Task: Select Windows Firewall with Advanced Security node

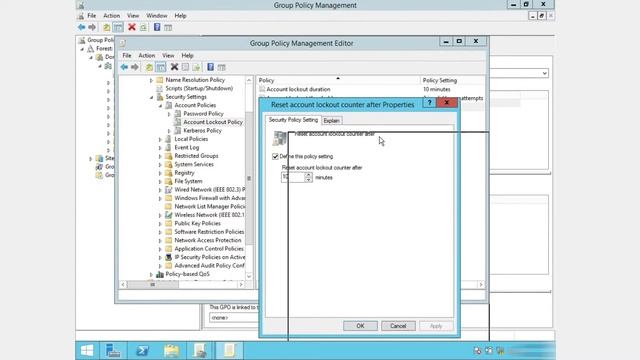Action: pos(210,198)
